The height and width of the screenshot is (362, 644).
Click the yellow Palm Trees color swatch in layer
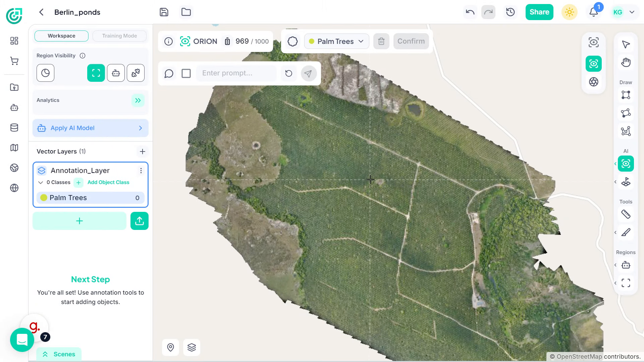point(44,198)
